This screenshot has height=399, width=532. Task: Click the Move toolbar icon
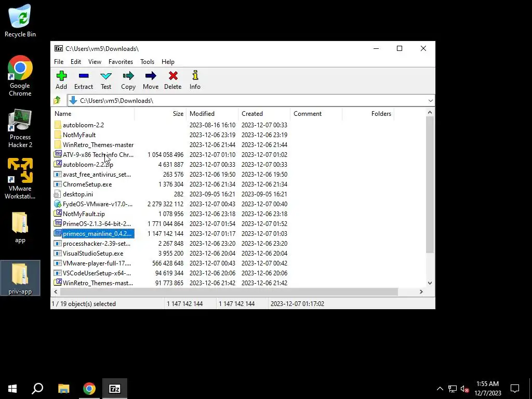coord(151,76)
